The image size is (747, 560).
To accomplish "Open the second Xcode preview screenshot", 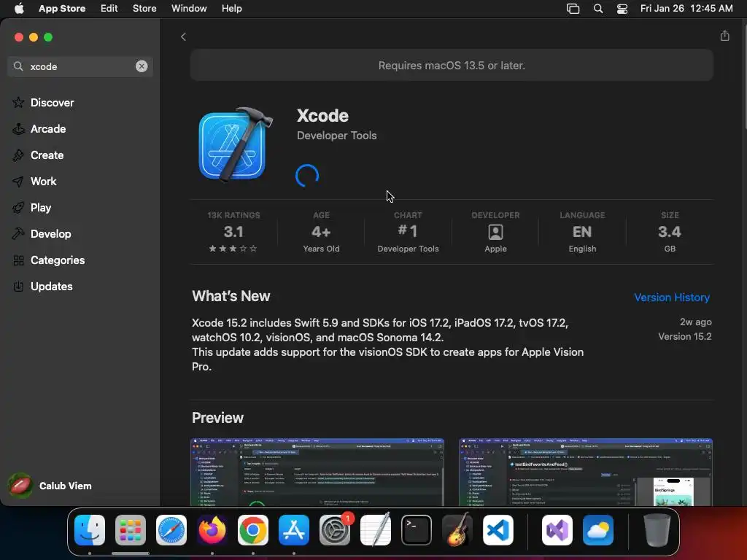I will 586,472.
